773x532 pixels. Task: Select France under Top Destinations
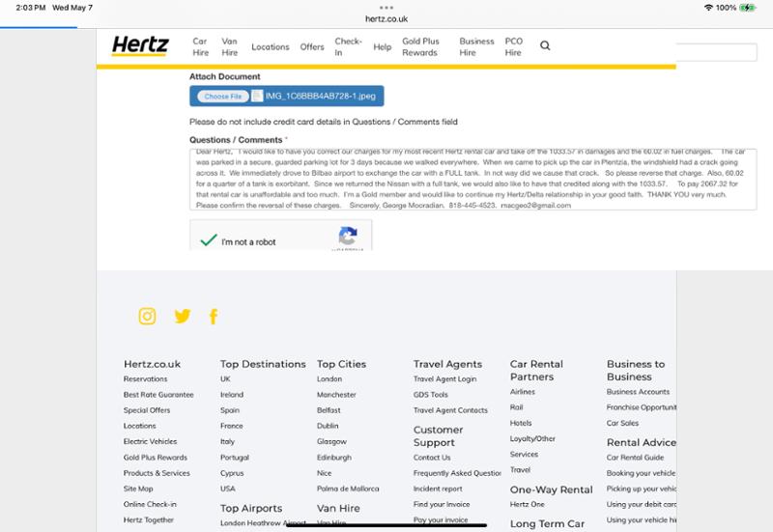pyautogui.click(x=231, y=426)
